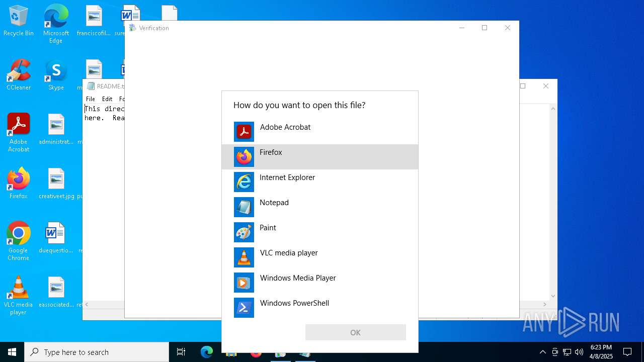Pick the Notepad icon in the open-with list
This screenshot has height=362, width=644.
tap(244, 207)
